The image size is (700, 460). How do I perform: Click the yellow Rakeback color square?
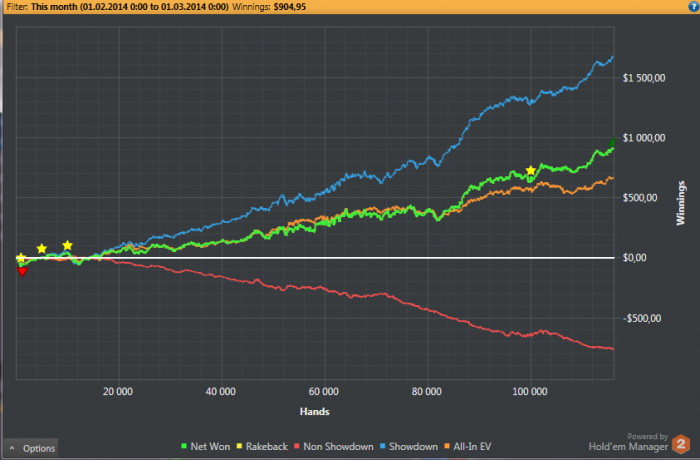coord(239,446)
